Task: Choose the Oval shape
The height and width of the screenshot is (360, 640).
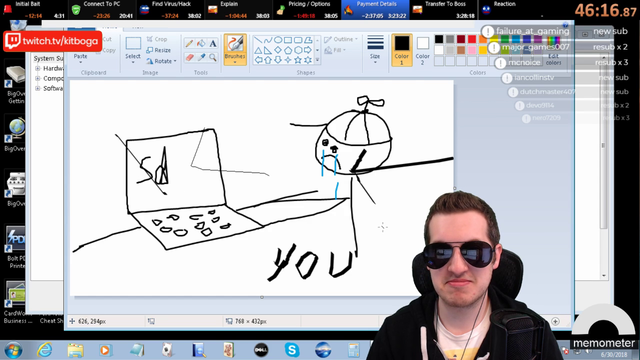Action: click(278, 40)
